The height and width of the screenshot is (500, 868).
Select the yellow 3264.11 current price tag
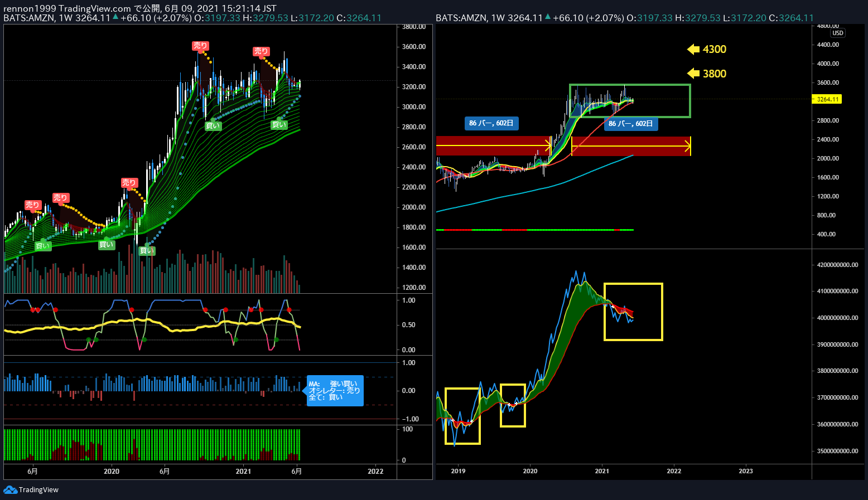point(827,99)
